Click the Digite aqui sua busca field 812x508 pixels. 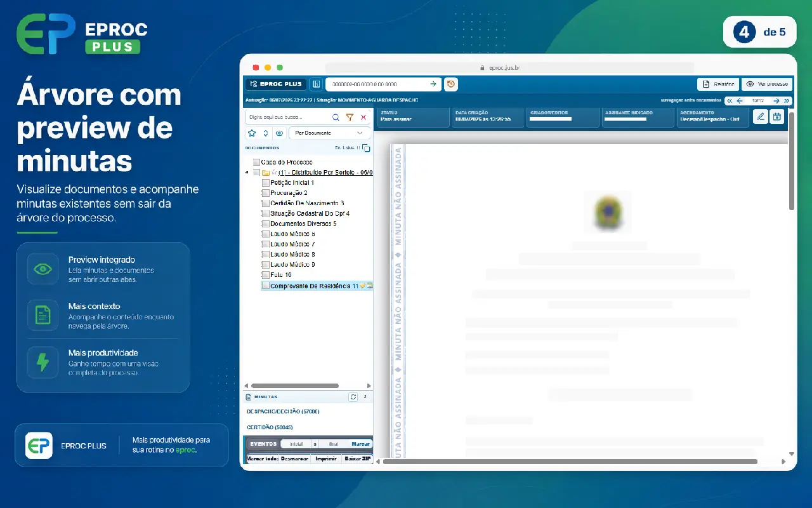click(287, 117)
